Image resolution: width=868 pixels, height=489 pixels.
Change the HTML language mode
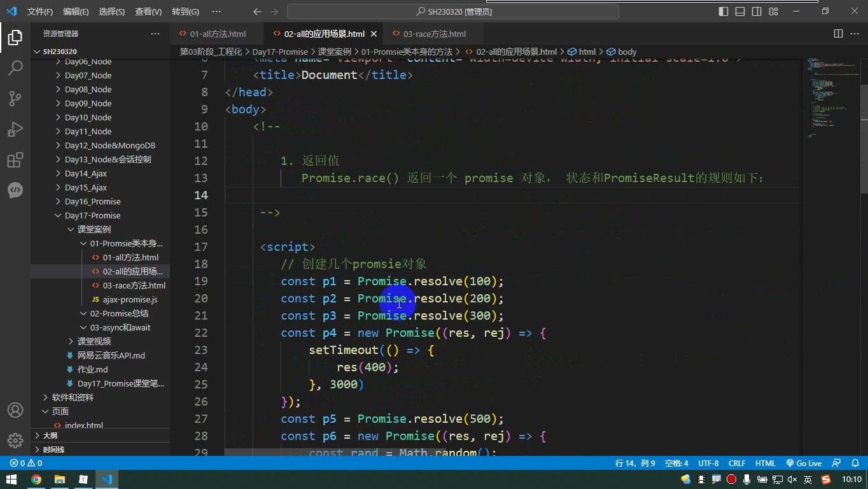766,464
